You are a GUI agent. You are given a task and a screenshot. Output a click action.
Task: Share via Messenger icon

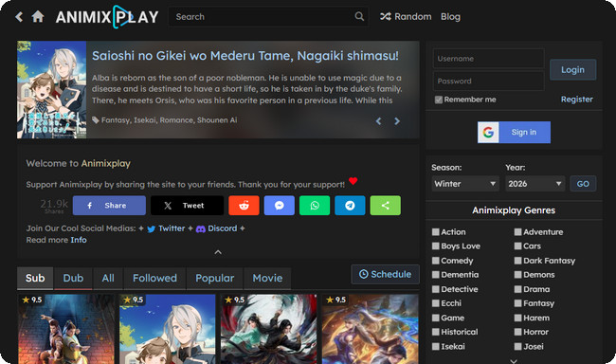coord(280,205)
